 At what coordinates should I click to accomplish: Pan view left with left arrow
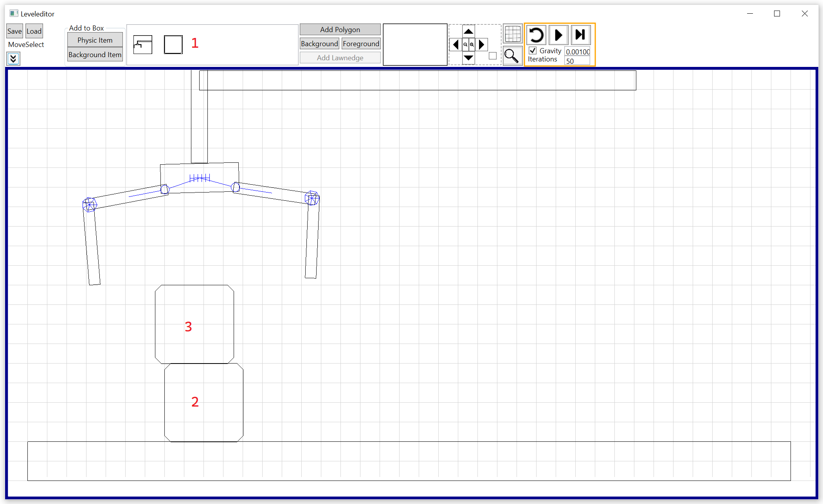coord(456,45)
